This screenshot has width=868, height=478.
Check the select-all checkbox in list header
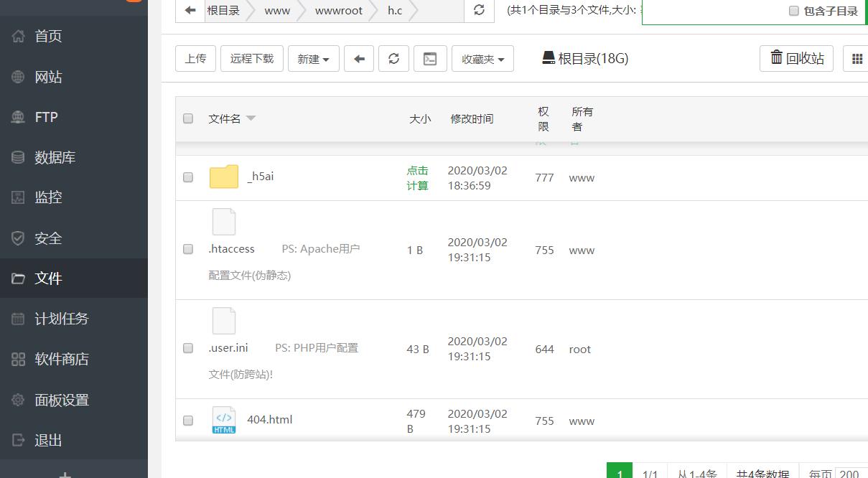187,118
